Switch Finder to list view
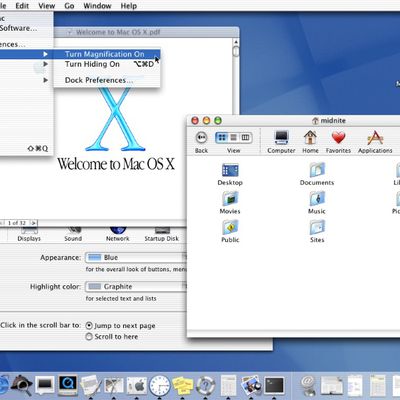400x400 pixels. click(x=234, y=137)
